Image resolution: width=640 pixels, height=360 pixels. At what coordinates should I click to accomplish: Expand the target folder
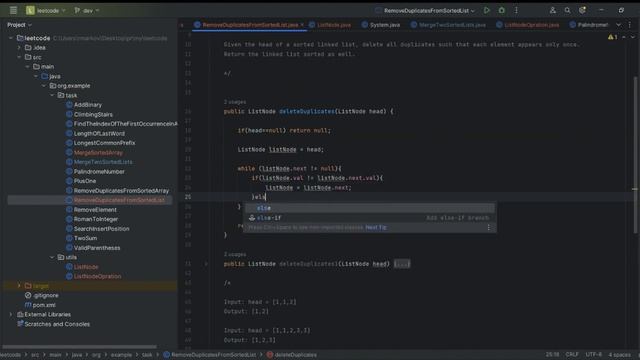click(x=19, y=286)
